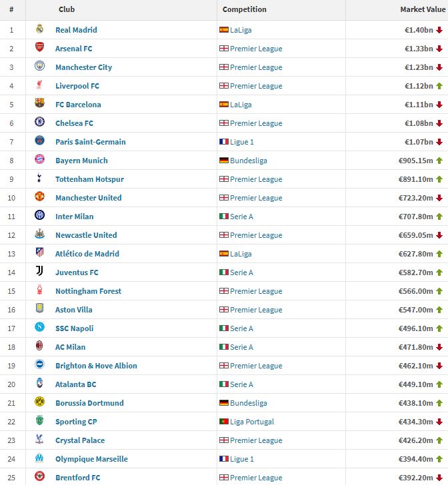Sort by the Competition column header
448x485 pixels.
click(244, 9)
